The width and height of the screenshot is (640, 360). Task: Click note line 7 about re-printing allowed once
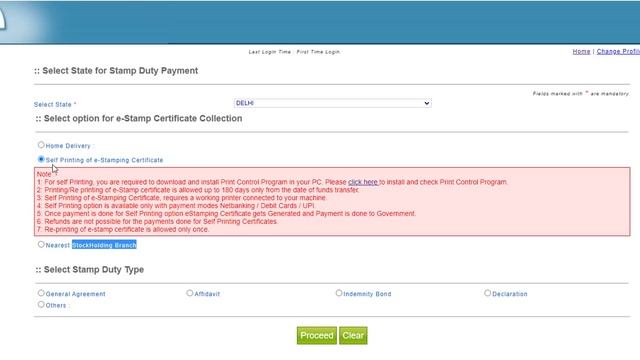[x=123, y=229]
